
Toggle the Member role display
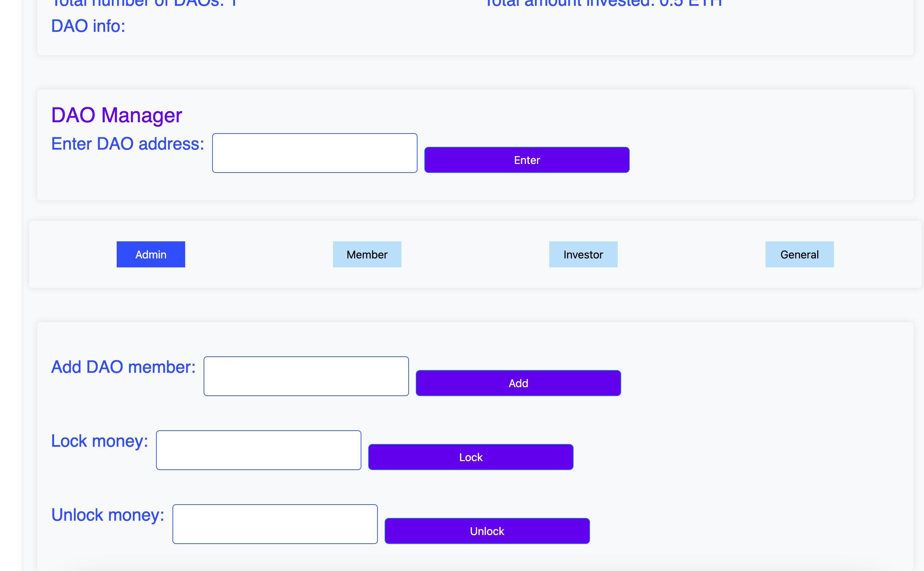pyautogui.click(x=366, y=254)
